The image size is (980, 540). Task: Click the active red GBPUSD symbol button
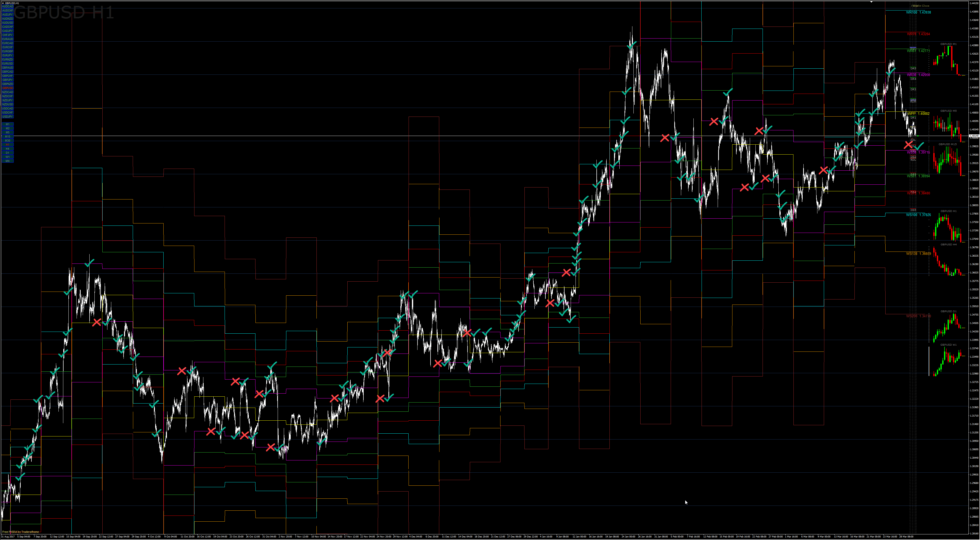(x=8, y=88)
